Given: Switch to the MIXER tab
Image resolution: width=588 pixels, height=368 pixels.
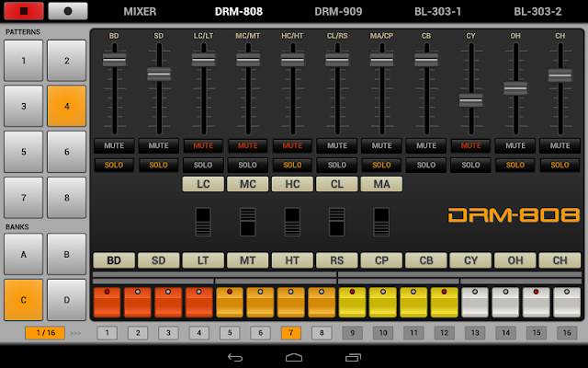Looking at the screenshot, I should point(140,12).
